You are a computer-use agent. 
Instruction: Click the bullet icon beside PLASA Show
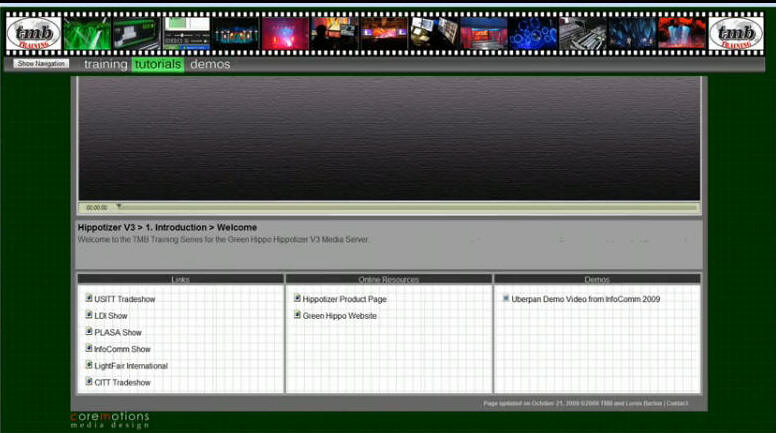pos(89,331)
